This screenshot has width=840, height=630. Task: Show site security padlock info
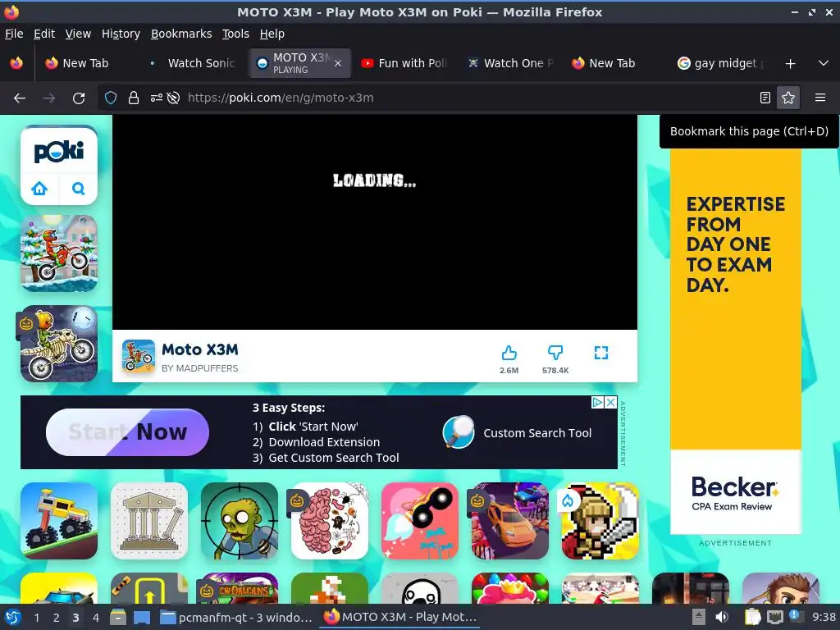(134, 98)
